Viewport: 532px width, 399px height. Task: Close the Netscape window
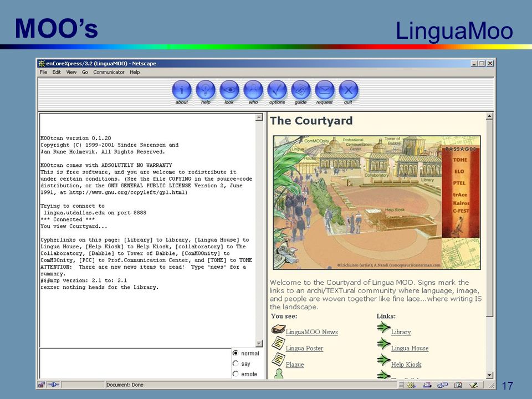tap(490, 63)
